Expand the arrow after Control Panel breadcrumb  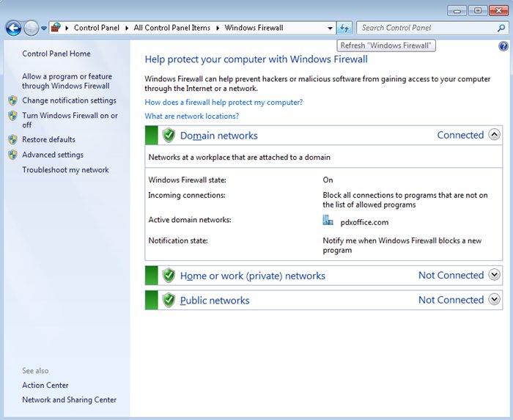point(127,28)
